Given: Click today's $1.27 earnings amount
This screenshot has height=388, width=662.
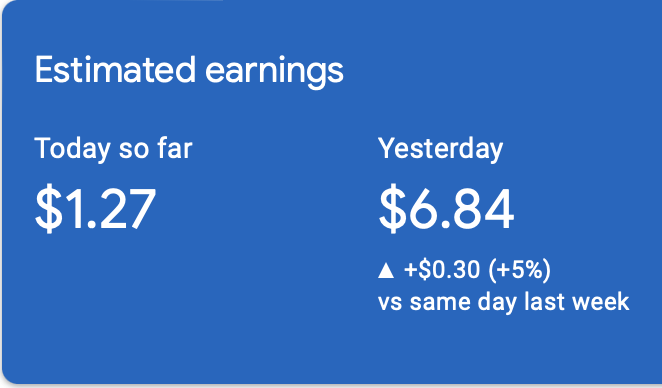Looking at the screenshot, I should (95, 209).
